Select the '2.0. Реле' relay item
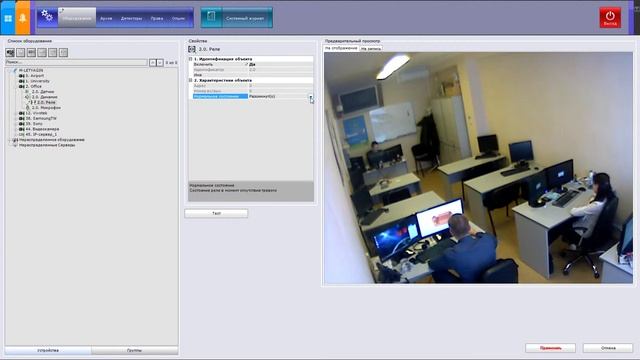The image size is (640, 360). pyautogui.click(x=46, y=102)
